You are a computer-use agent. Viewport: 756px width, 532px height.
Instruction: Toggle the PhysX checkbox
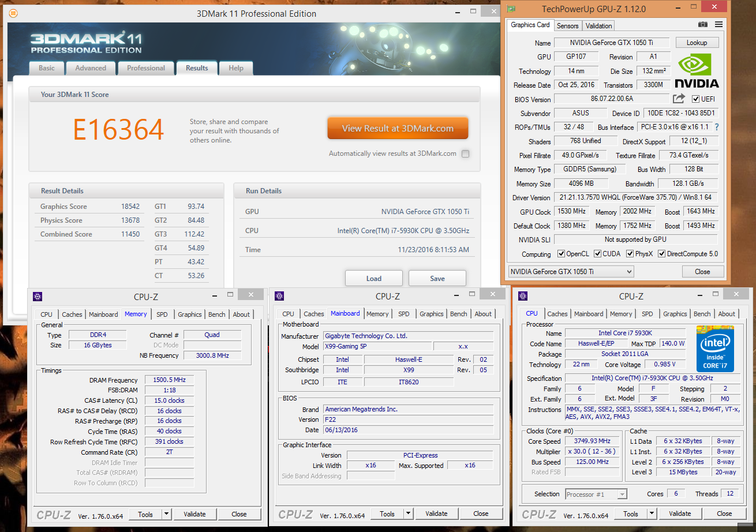pos(630,254)
